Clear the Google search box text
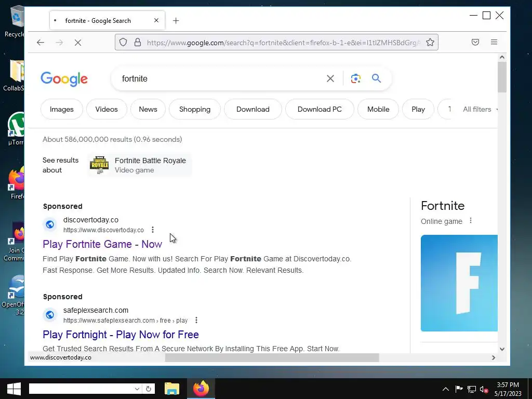 [330, 79]
